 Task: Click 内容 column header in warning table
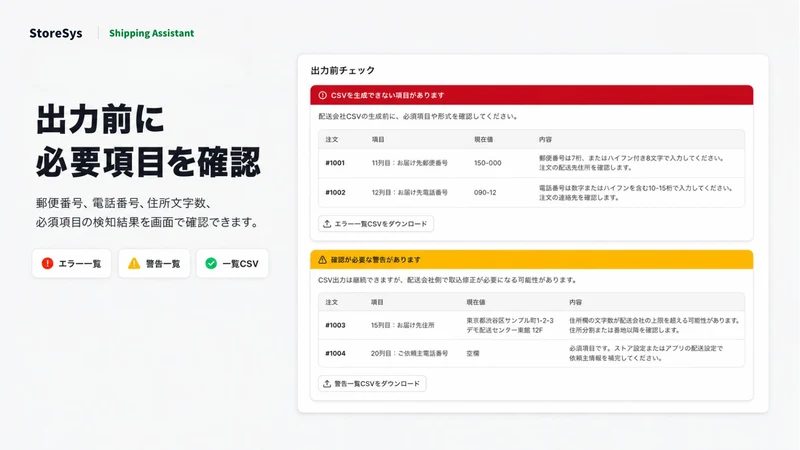pos(575,302)
